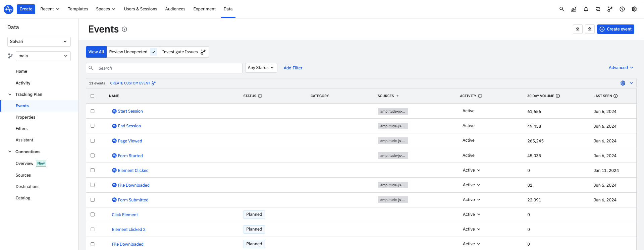644x250 pixels.
Task: Check the Element Clicked row checkbox
Action: (x=93, y=170)
